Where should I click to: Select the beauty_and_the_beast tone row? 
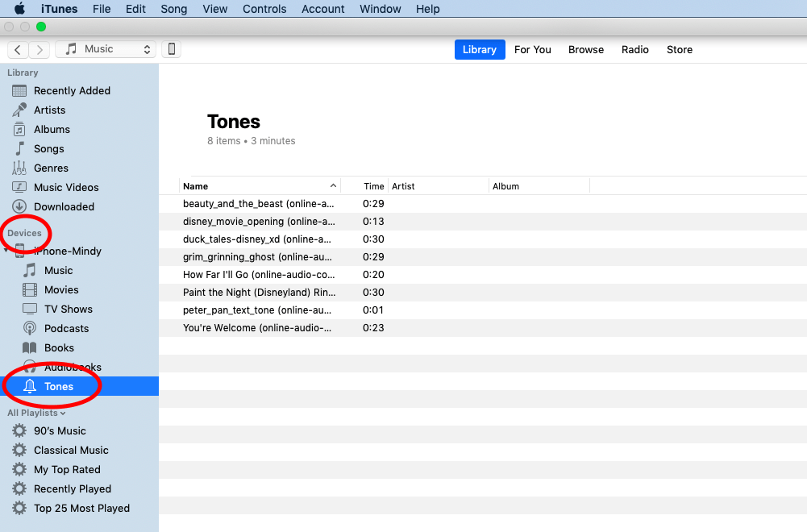483,204
